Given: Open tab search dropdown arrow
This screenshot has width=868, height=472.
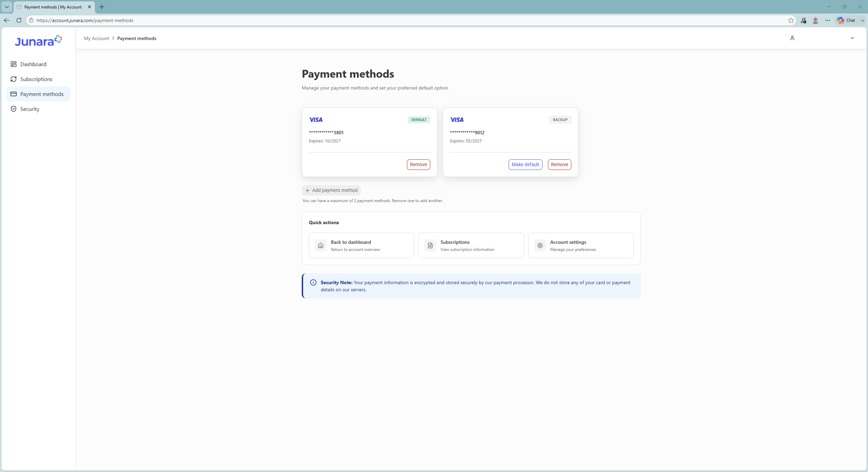Looking at the screenshot, I should click(x=7, y=7).
